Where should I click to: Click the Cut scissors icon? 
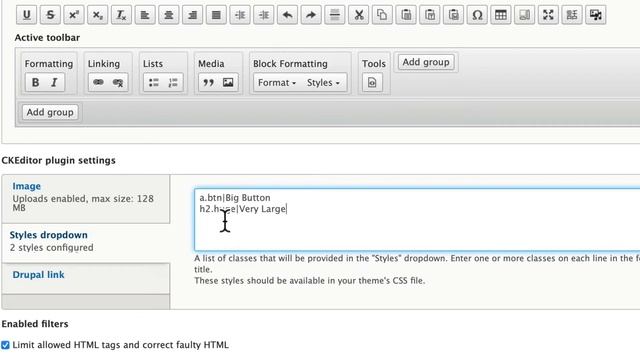[358, 15]
